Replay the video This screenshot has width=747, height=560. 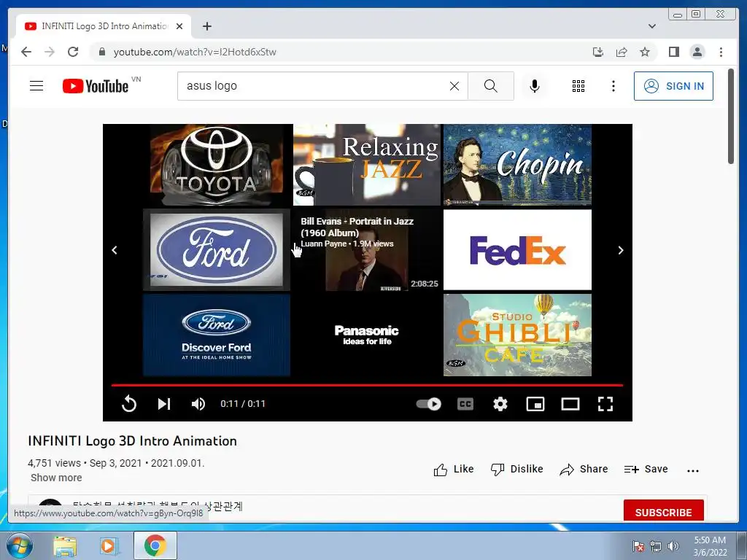coord(128,404)
